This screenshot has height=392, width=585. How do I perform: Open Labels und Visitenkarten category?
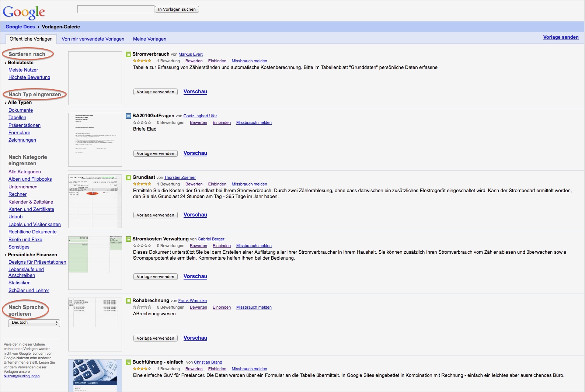tap(35, 225)
